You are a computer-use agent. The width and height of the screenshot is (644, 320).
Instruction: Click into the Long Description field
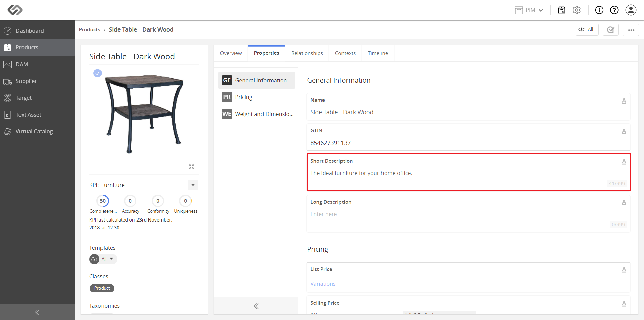[468, 214]
